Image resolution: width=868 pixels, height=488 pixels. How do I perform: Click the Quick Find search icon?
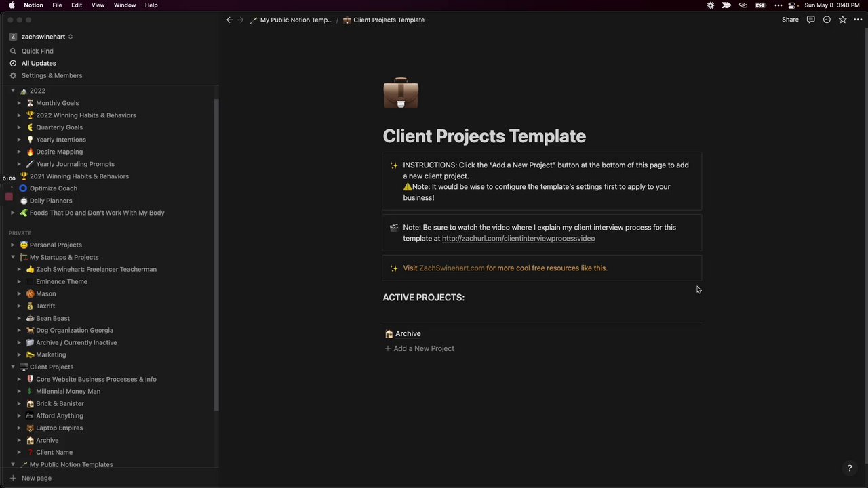point(13,51)
